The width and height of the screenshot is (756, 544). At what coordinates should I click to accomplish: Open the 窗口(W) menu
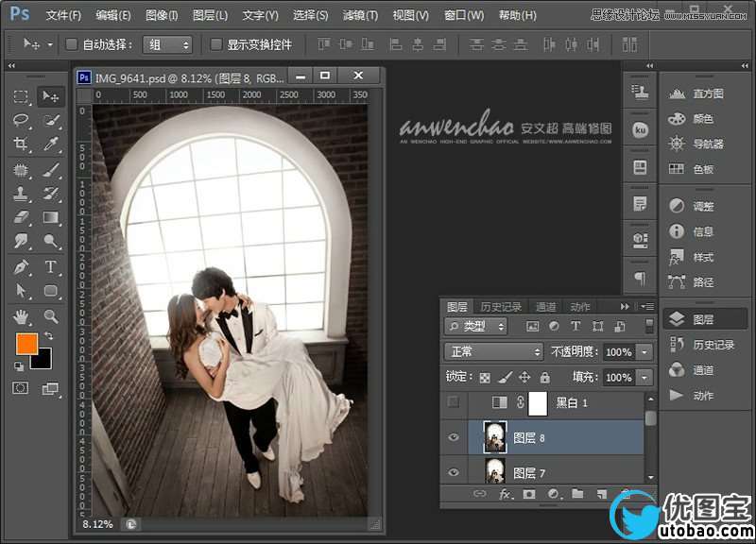[x=464, y=15]
